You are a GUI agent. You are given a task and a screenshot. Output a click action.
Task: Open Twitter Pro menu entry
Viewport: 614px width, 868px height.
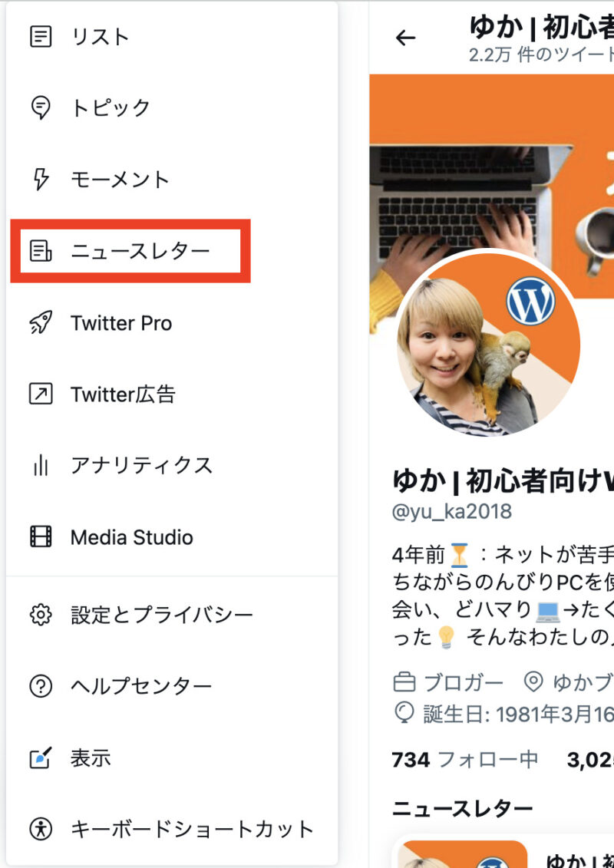[172, 323]
